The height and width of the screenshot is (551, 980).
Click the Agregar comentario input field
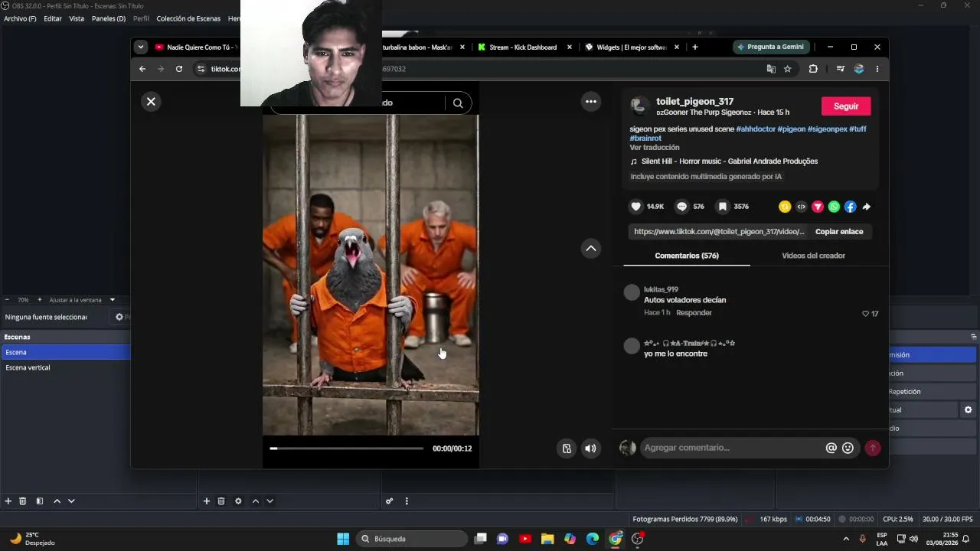pos(731,448)
